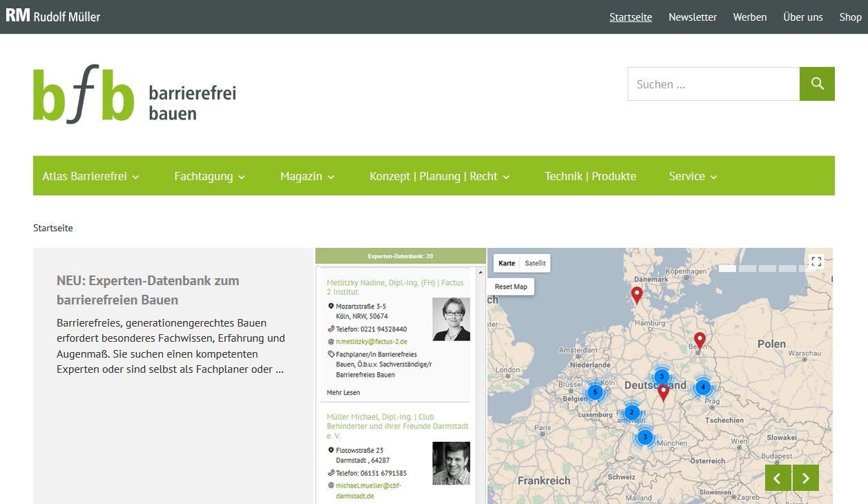Screen dimensions: 868x504
Task: Click the map cluster marker labeled 5
Action: coord(595,392)
